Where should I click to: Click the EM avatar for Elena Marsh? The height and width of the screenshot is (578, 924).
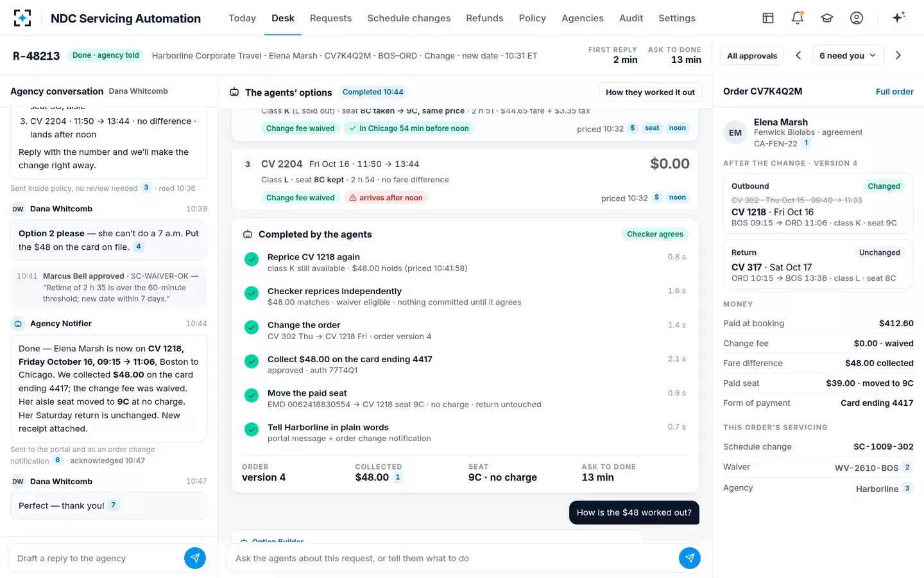pyautogui.click(x=735, y=133)
